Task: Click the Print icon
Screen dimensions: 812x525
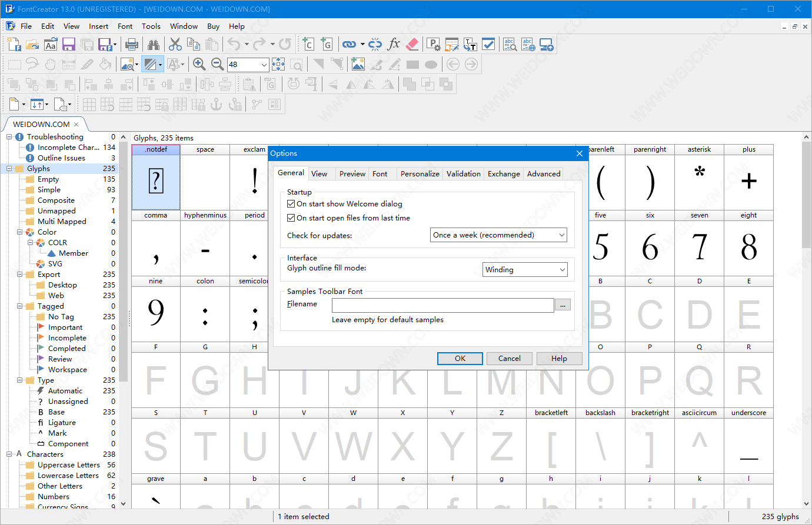Action: 132,44
